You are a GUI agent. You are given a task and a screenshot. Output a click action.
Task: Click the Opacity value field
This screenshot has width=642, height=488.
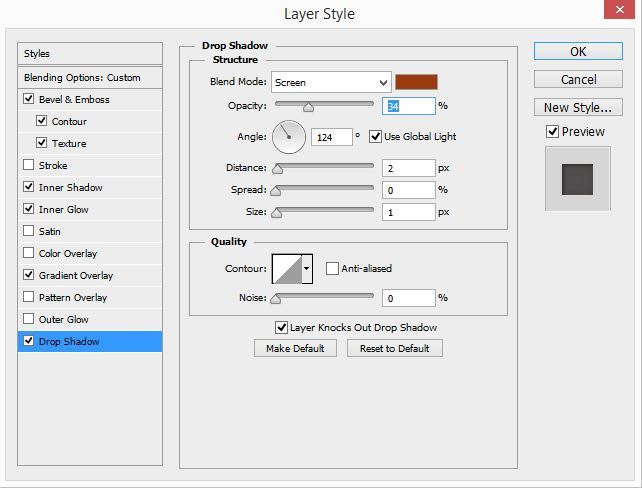(409, 106)
